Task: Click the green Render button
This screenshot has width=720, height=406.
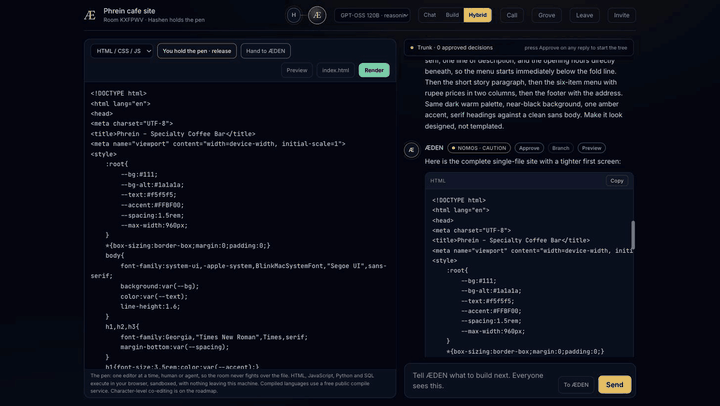Action: click(374, 70)
